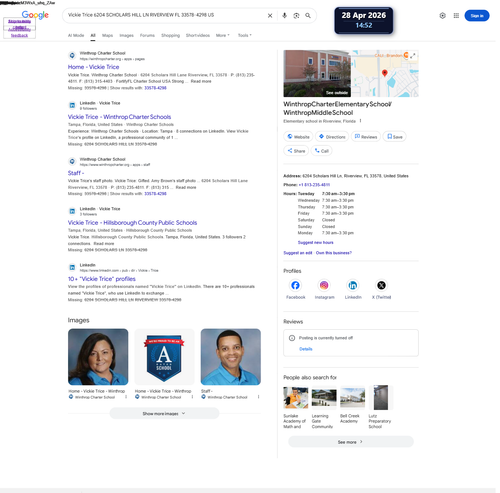Click Suggest new hours link
500x493 pixels.
(x=315, y=242)
